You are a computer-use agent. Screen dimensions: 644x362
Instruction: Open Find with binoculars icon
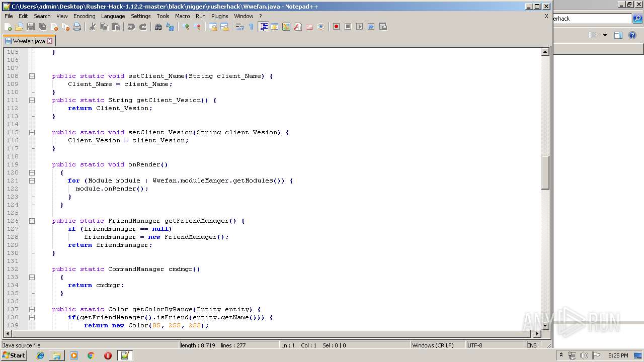coord(158,27)
